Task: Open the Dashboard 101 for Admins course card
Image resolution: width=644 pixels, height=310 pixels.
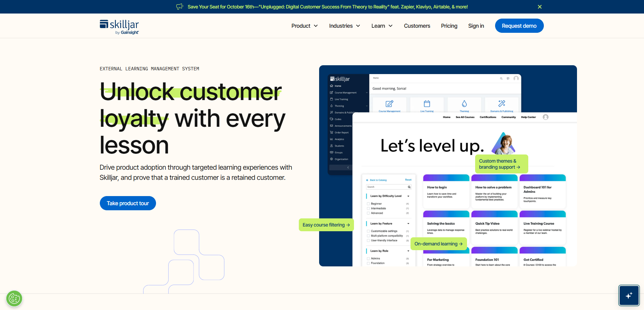Action: [542, 191]
